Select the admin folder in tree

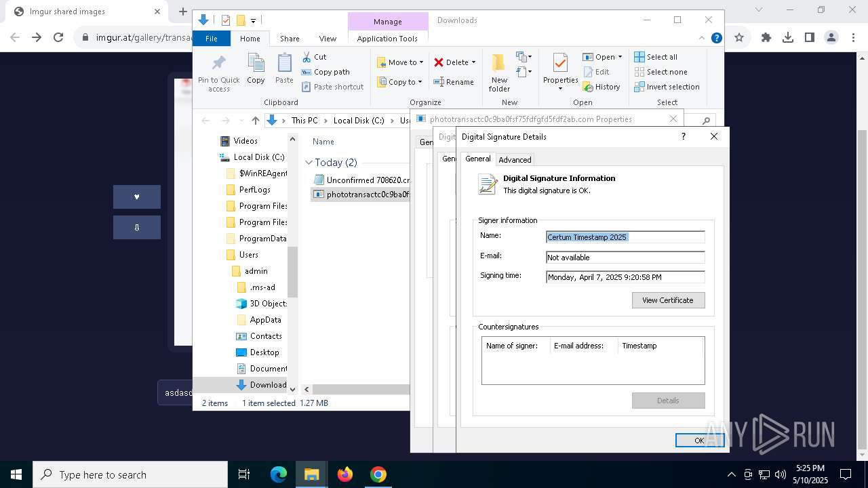(x=256, y=271)
